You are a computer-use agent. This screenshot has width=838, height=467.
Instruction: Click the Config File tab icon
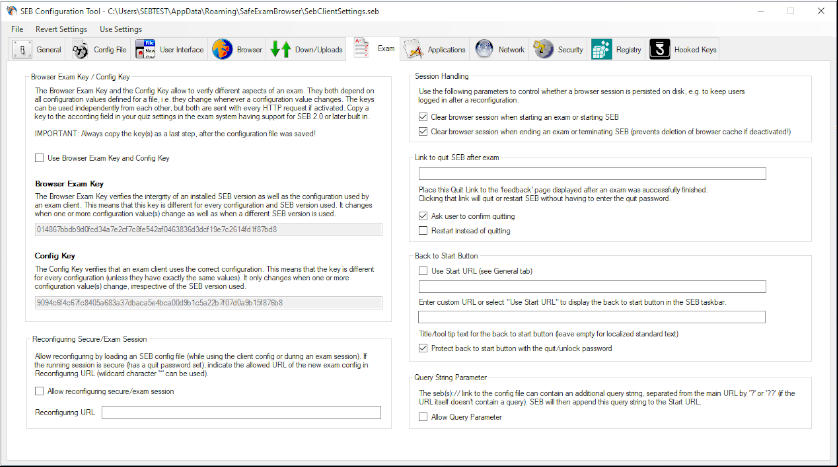click(80, 50)
